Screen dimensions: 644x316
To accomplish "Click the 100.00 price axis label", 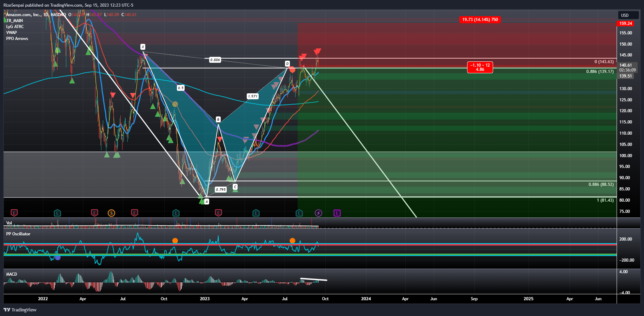I will 626,156.
